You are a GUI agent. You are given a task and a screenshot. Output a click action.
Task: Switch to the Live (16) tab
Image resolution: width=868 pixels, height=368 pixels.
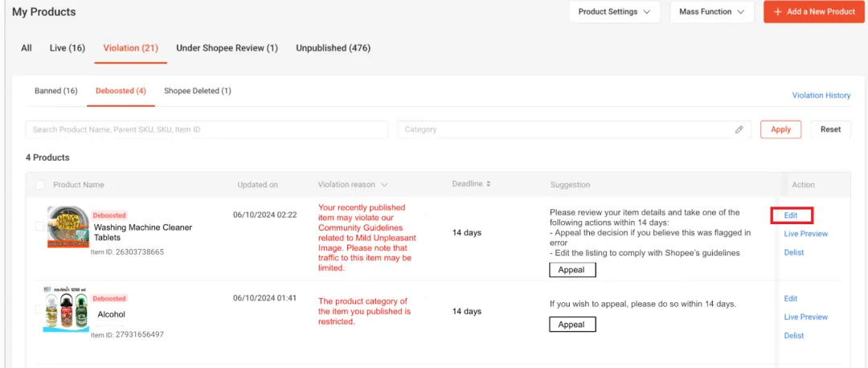pyautogui.click(x=67, y=48)
